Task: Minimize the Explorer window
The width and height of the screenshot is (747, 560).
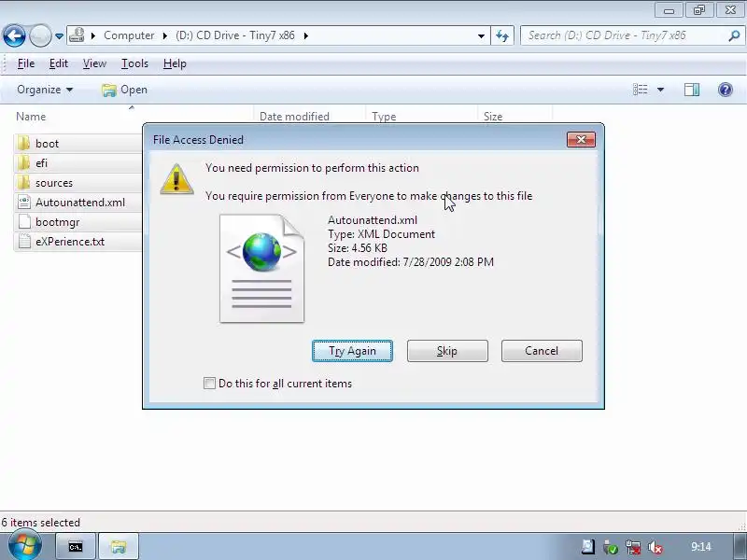Action: [x=669, y=10]
